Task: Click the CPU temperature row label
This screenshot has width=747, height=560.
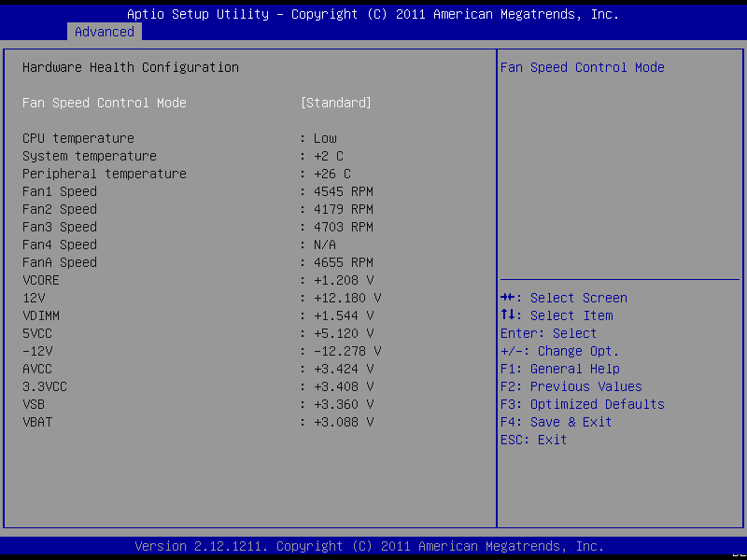Action: pos(78,138)
